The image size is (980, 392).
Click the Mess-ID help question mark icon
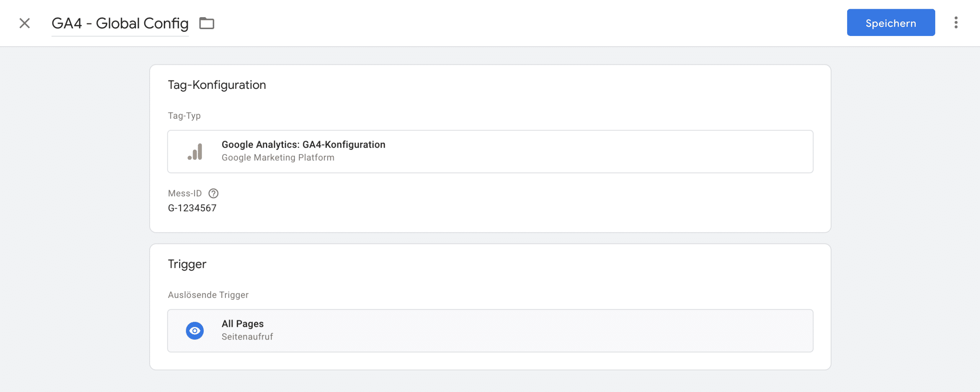tap(213, 193)
